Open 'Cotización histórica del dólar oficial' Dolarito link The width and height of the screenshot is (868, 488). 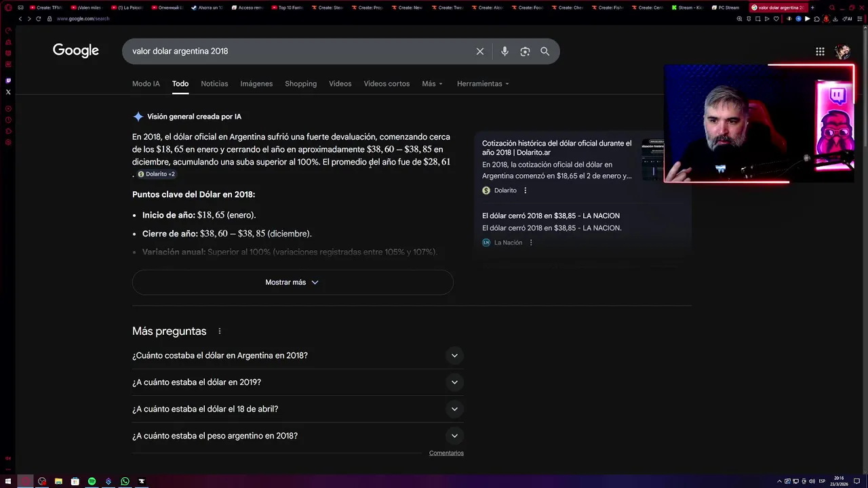557,148
